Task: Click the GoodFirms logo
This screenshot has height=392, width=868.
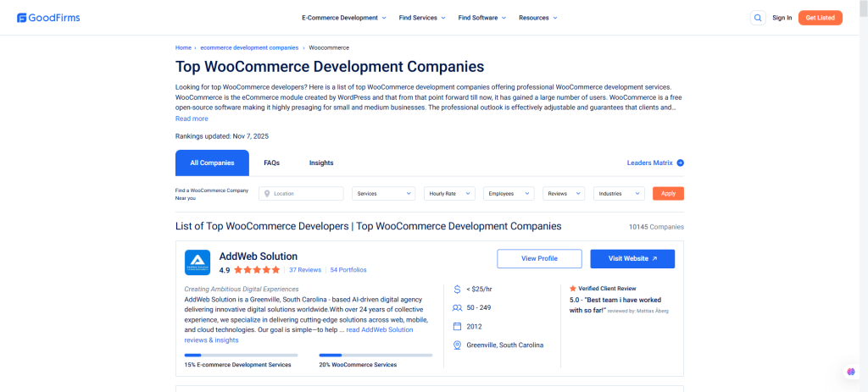Action: click(47, 17)
